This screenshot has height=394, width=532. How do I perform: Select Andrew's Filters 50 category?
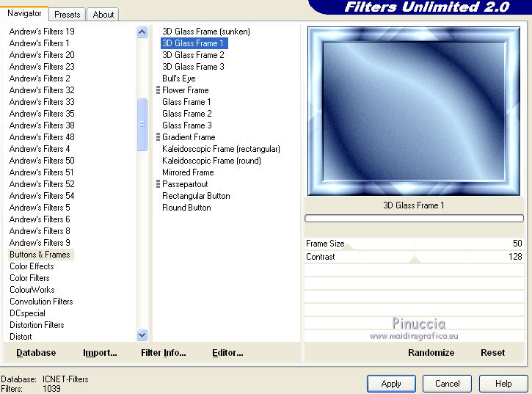pos(42,161)
